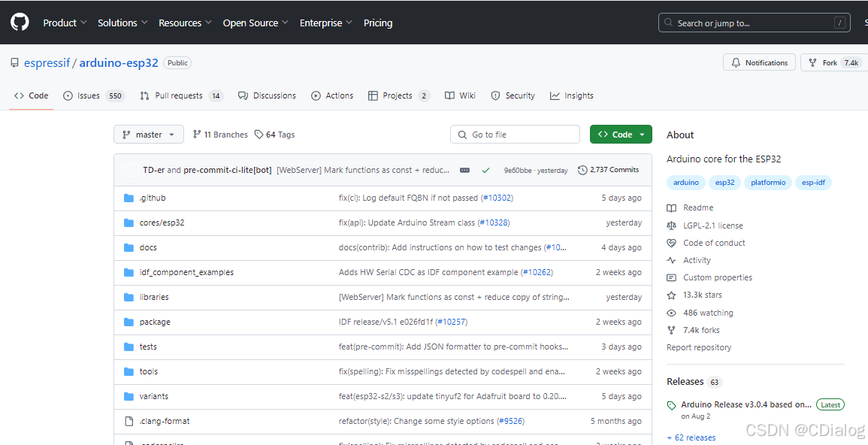Open the TD-er author link
This screenshot has height=445, width=868.
153,170
